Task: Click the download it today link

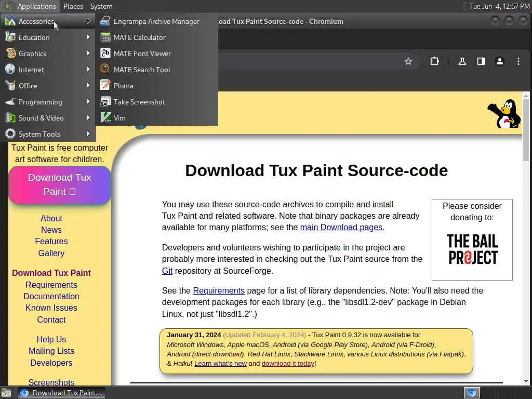Action: pyautogui.click(x=288, y=364)
